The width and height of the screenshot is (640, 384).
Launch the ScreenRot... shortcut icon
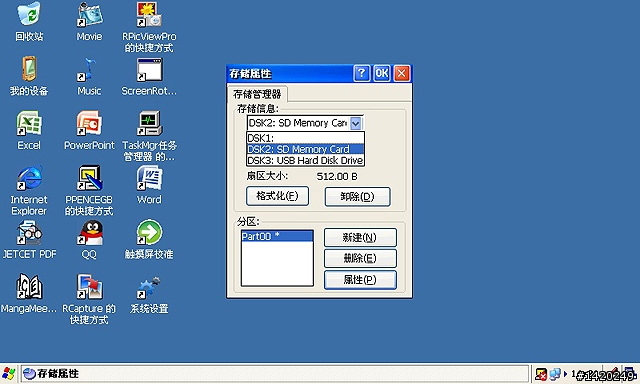click(x=149, y=76)
